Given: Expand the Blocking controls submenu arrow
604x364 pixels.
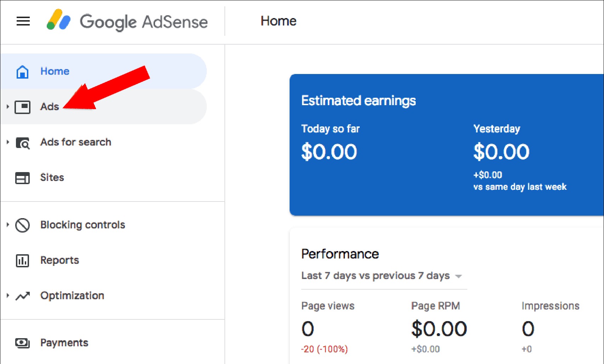Looking at the screenshot, I should (7, 224).
